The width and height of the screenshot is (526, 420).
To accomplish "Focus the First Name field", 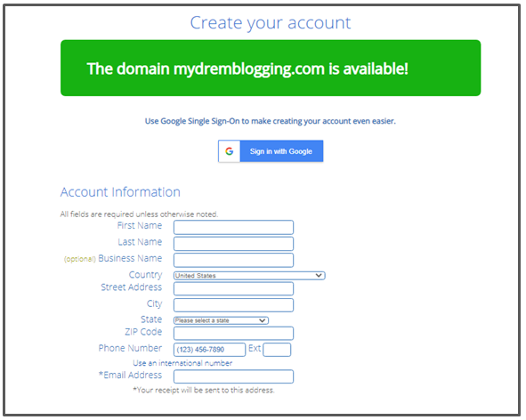I will (233, 227).
